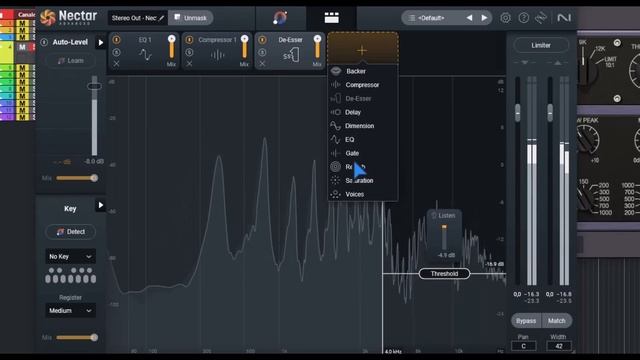Click the Pan value field
This screenshot has height=360, width=640.
click(x=523, y=346)
